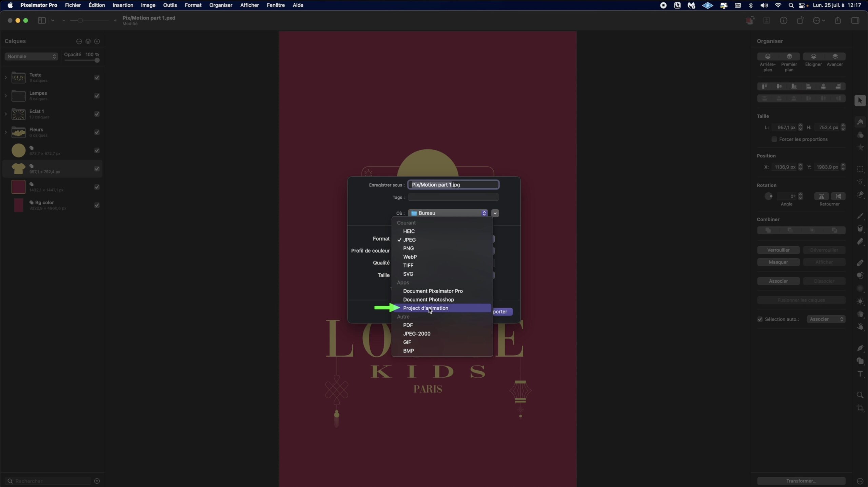Select the Zoom magnifier tool
The image size is (868, 487).
(x=860, y=395)
